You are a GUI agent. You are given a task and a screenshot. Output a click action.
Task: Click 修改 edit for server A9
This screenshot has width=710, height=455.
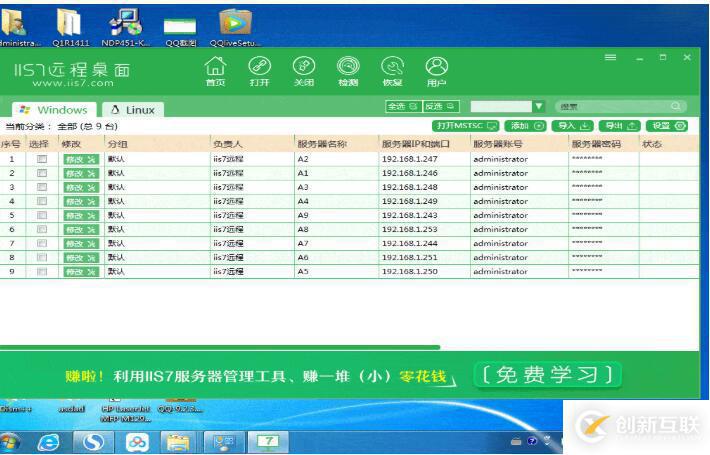point(81,216)
